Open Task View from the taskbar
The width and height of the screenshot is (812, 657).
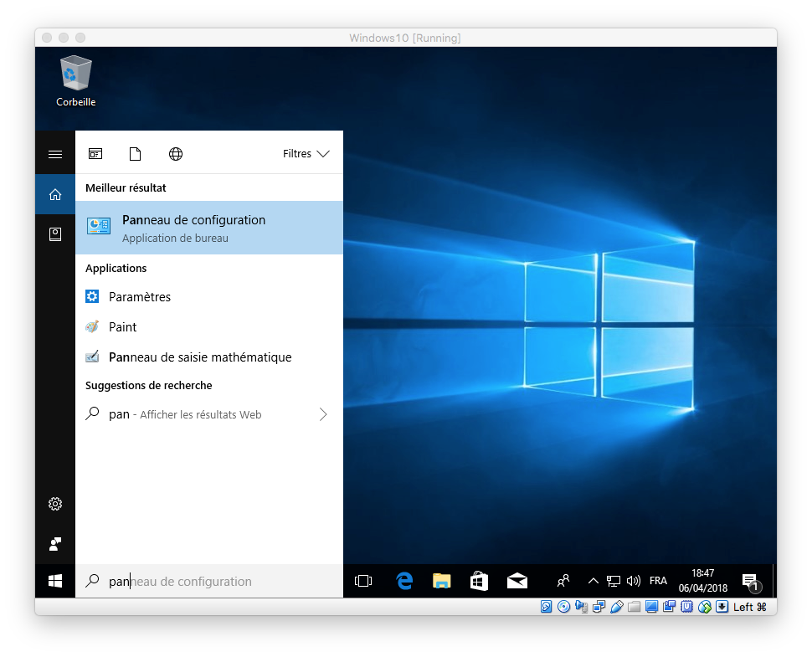[363, 581]
